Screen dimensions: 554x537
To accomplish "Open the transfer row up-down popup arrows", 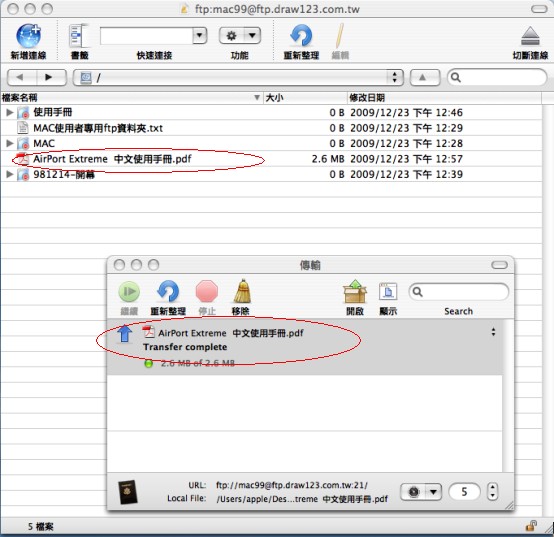I will click(493, 332).
